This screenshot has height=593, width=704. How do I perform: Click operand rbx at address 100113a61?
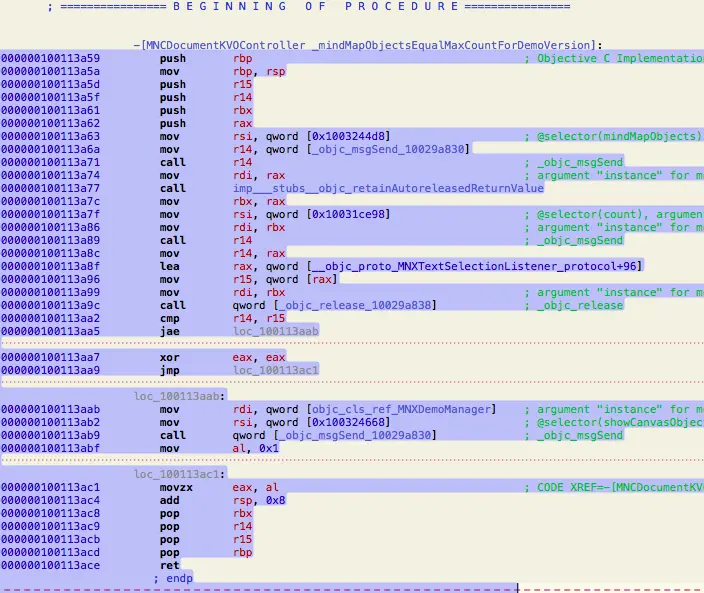coord(242,110)
